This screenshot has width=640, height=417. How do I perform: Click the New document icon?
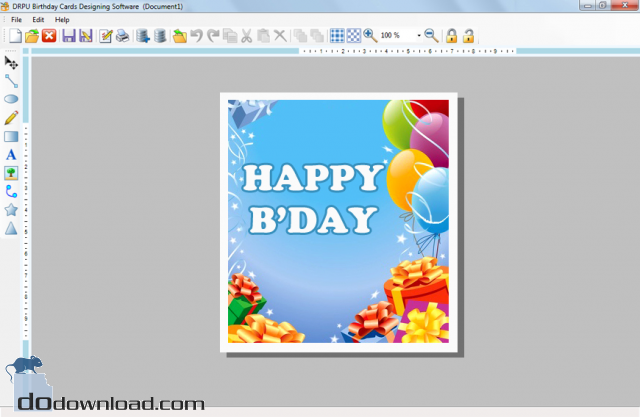click(15, 36)
